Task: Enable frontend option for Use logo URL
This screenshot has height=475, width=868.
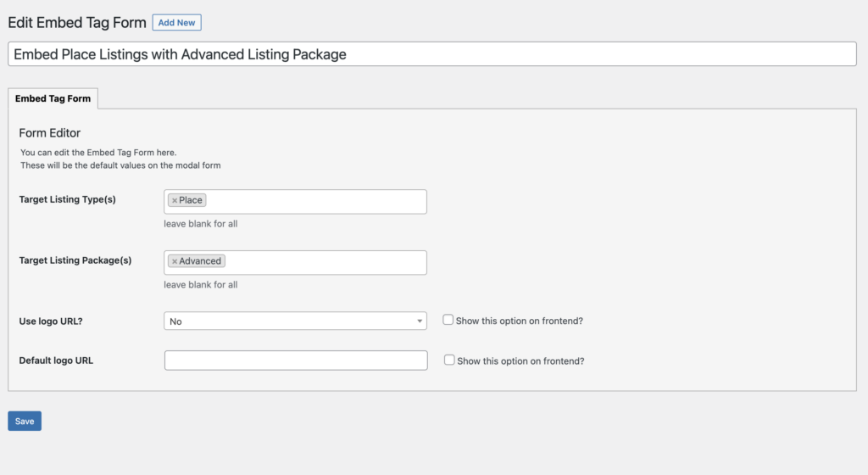Action: pos(448,320)
